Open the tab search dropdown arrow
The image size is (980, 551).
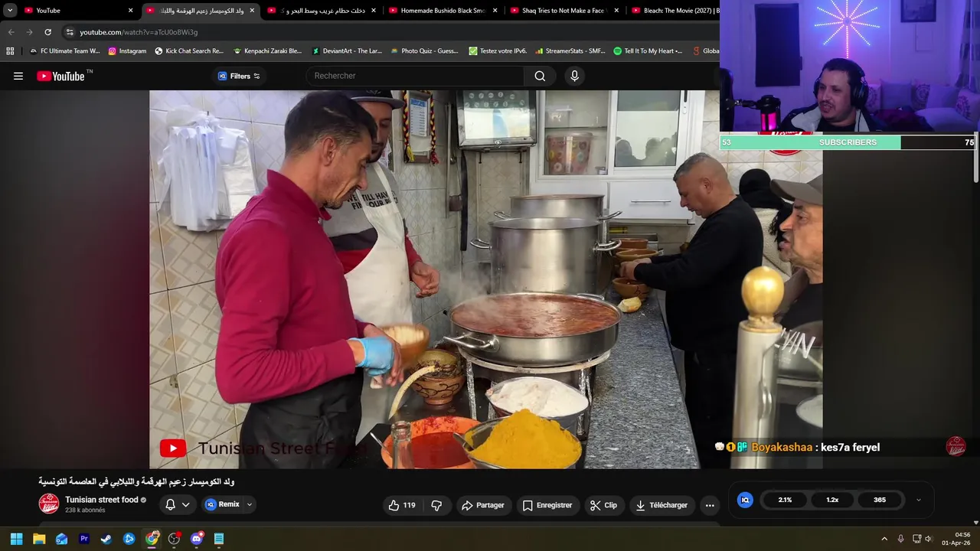[x=10, y=11]
